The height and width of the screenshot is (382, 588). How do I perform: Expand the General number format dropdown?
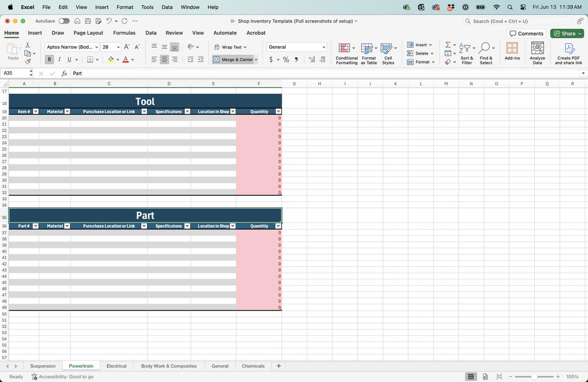coord(323,47)
